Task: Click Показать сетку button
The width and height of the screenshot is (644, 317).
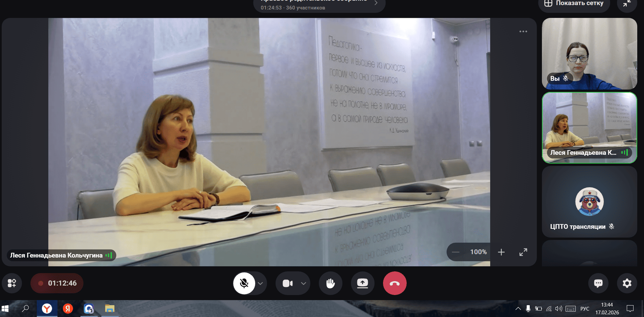Action: pos(574,4)
